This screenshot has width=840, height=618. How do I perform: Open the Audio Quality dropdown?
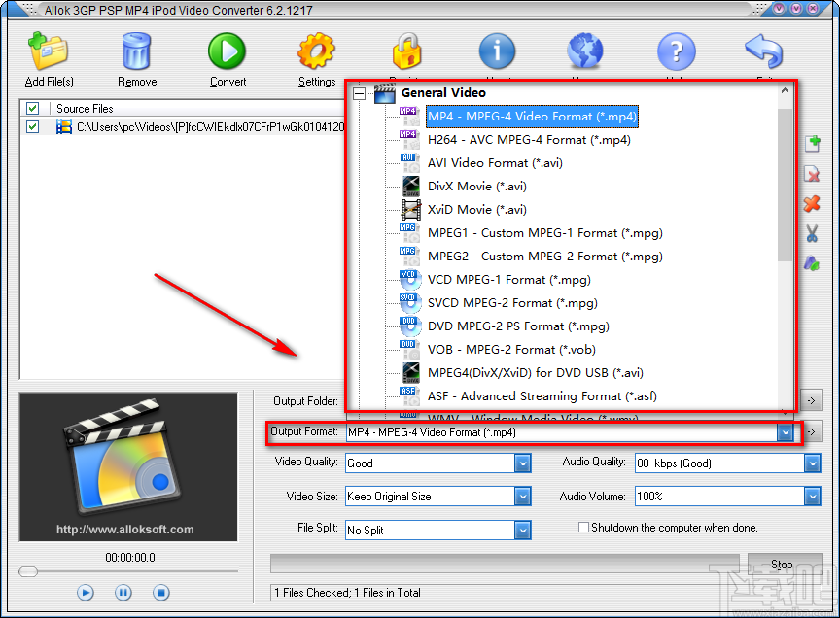click(813, 463)
